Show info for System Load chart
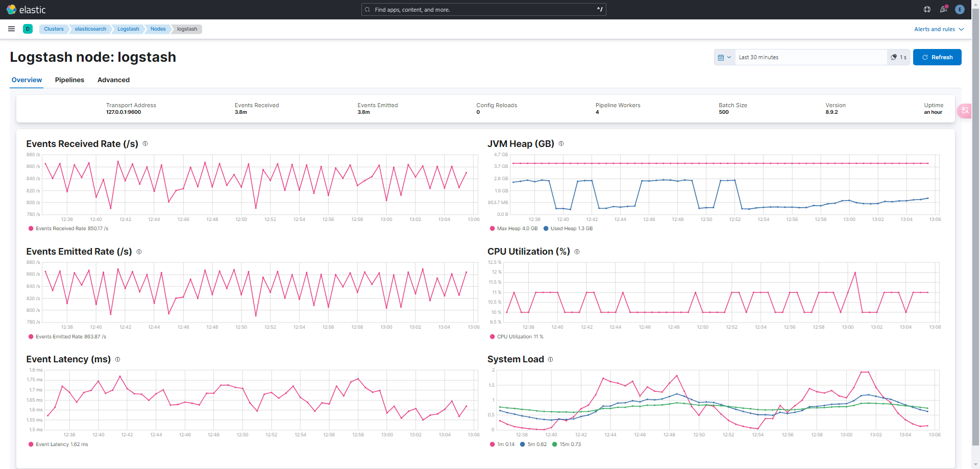This screenshot has width=980, height=469. point(550,359)
